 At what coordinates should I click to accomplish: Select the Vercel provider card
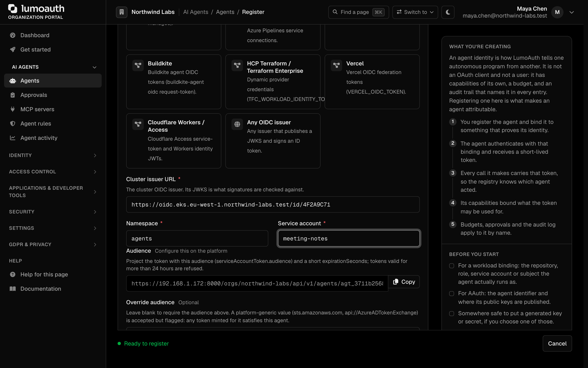coord(372,82)
